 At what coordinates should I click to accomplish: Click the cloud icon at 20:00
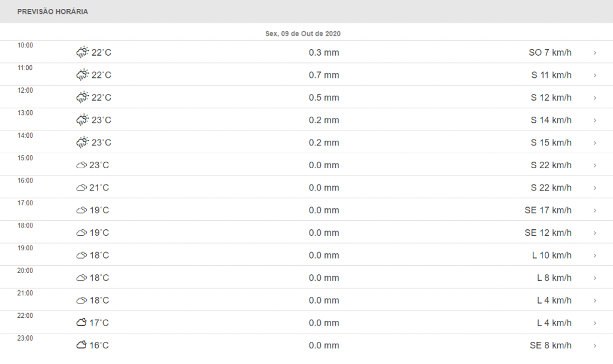pos(81,278)
